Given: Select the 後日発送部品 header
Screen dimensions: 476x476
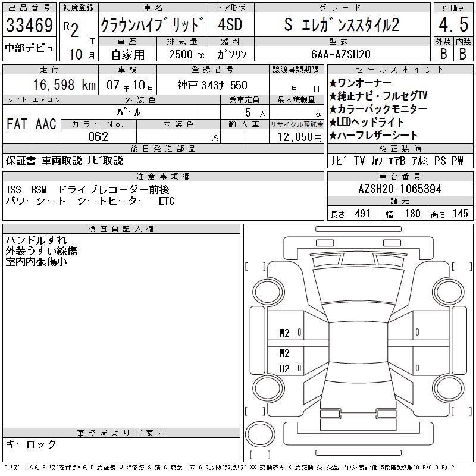Looking at the screenshot, I should point(163,148).
